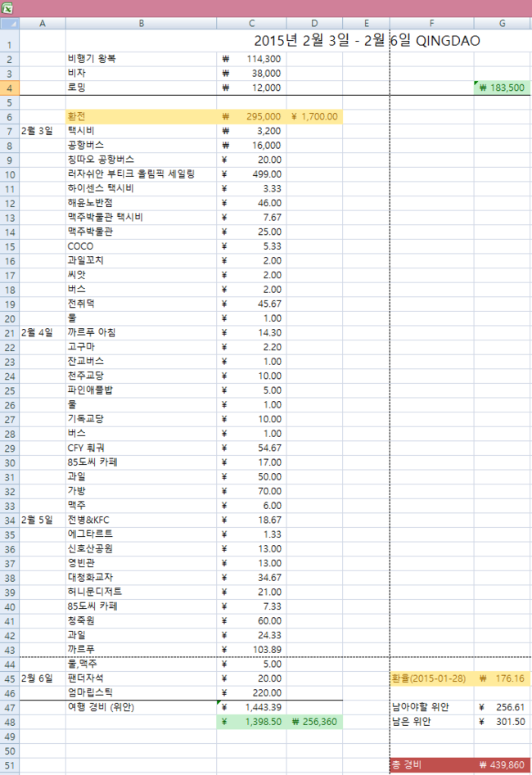This screenshot has height=775, width=532.
Task: Select row 4 header
Action: (x=9, y=88)
